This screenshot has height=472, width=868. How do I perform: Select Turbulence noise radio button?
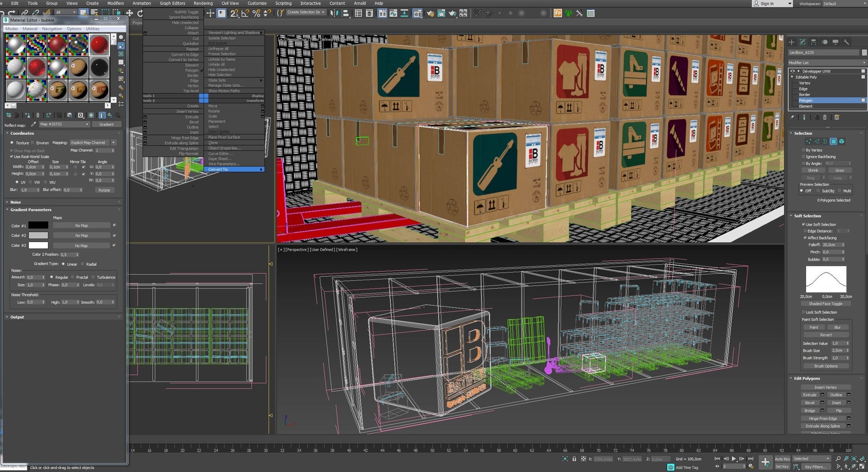point(93,277)
